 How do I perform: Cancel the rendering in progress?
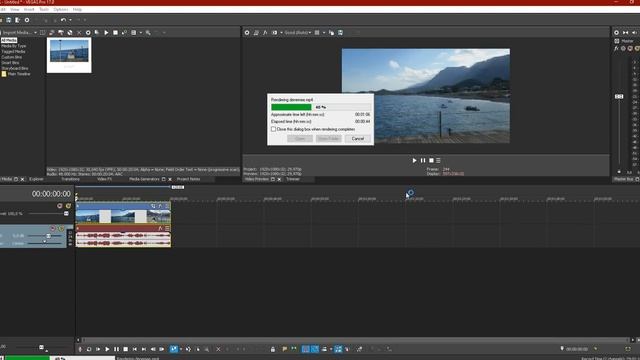pyautogui.click(x=358, y=139)
